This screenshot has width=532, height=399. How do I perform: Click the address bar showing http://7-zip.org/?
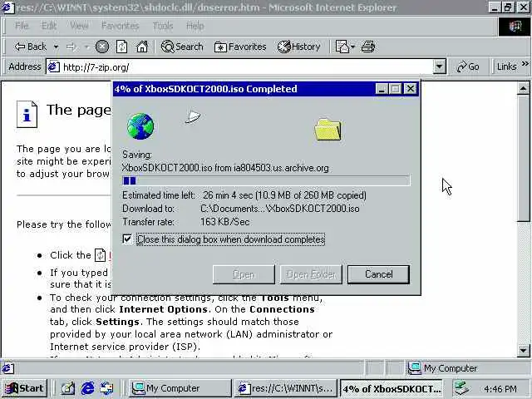pos(246,67)
